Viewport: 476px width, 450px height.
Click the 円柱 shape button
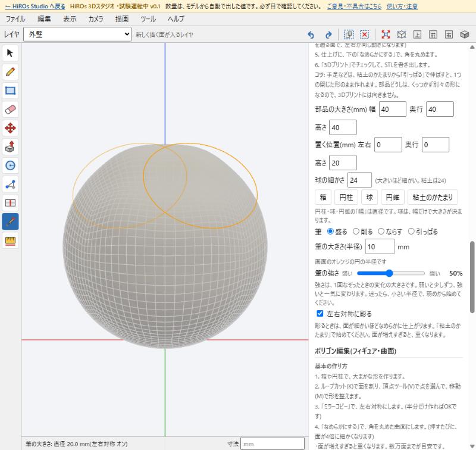346,198
